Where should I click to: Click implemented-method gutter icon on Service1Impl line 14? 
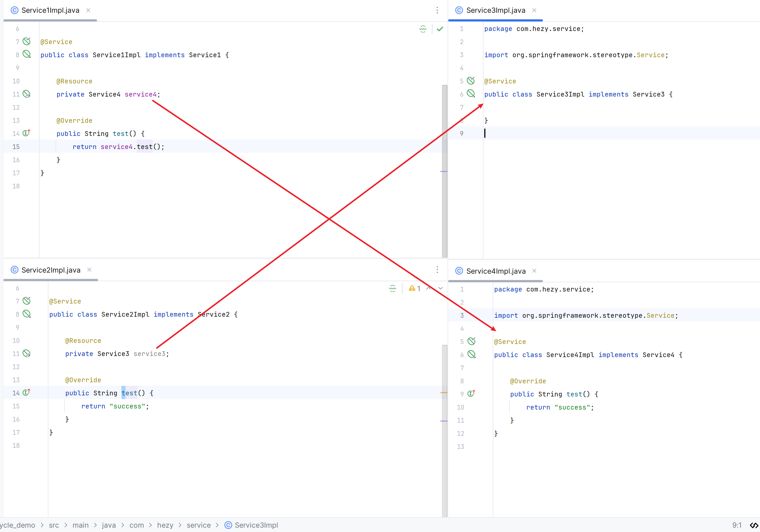26,133
